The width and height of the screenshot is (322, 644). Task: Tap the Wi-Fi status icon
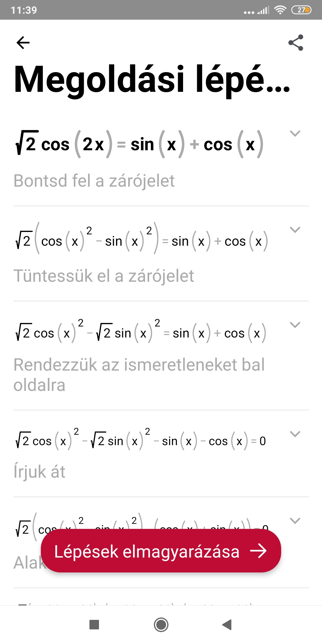click(x=280, y=10)
